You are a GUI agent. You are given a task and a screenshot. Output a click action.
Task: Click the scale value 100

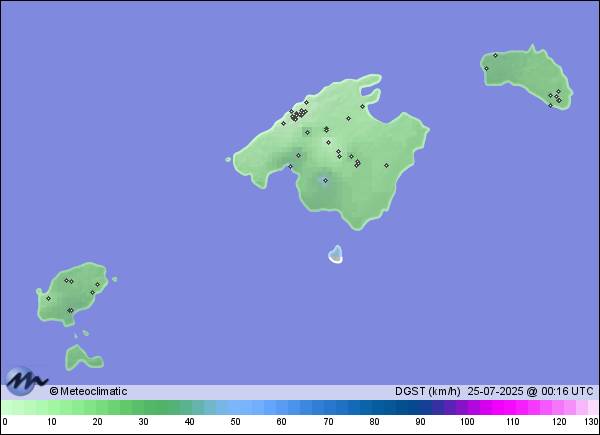[x=467, y=422]
